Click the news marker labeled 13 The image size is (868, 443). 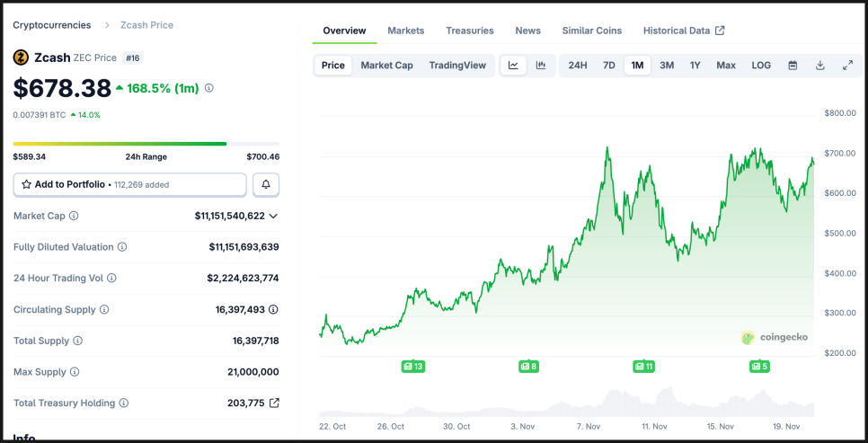[x=413, y=367]
